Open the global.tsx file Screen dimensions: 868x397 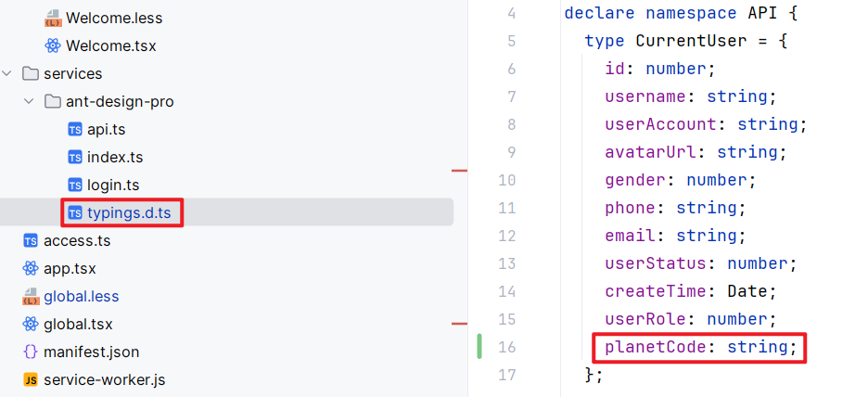coord(78,325)
